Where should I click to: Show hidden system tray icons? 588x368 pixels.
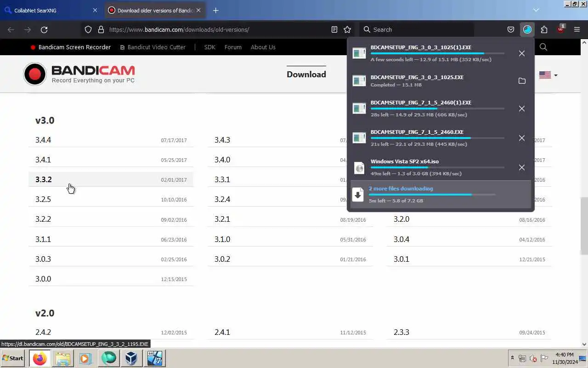(x=512, y=358)
